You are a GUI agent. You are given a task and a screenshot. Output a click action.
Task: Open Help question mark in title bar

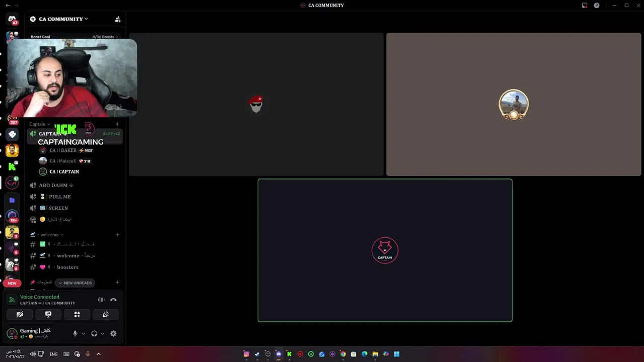coord(597,6)
